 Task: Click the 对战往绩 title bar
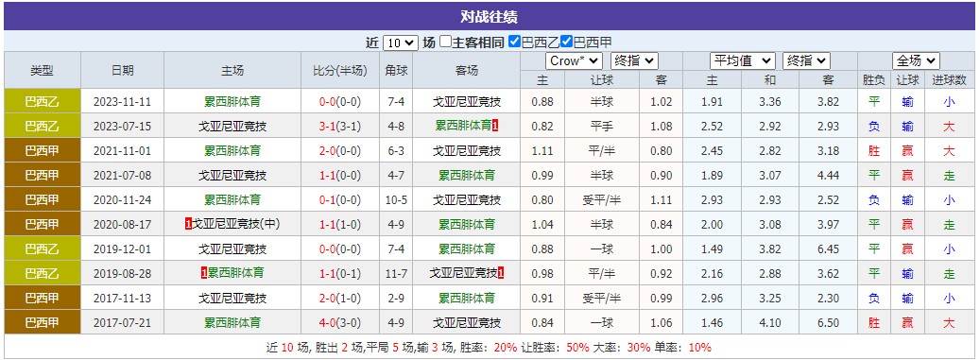(x=489, y=16)
